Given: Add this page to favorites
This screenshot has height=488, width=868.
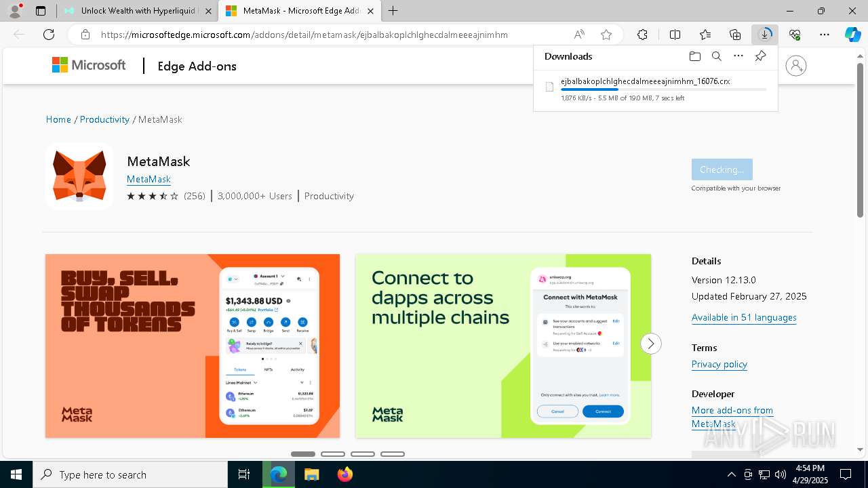Looking at the screenshot, I should (x=606, y=35).
